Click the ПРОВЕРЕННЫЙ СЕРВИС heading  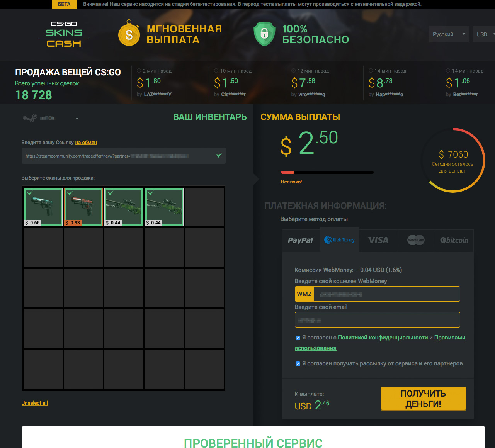[253, 443]
